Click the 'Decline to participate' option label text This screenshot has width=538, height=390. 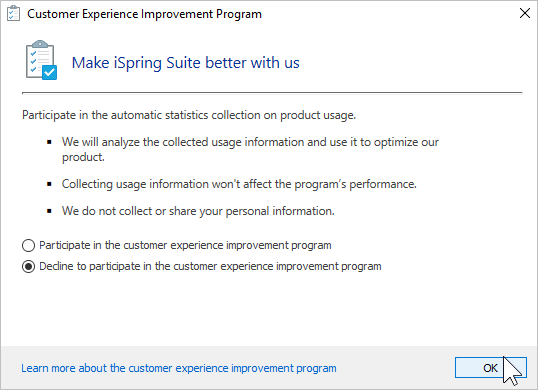click(210, 266)
